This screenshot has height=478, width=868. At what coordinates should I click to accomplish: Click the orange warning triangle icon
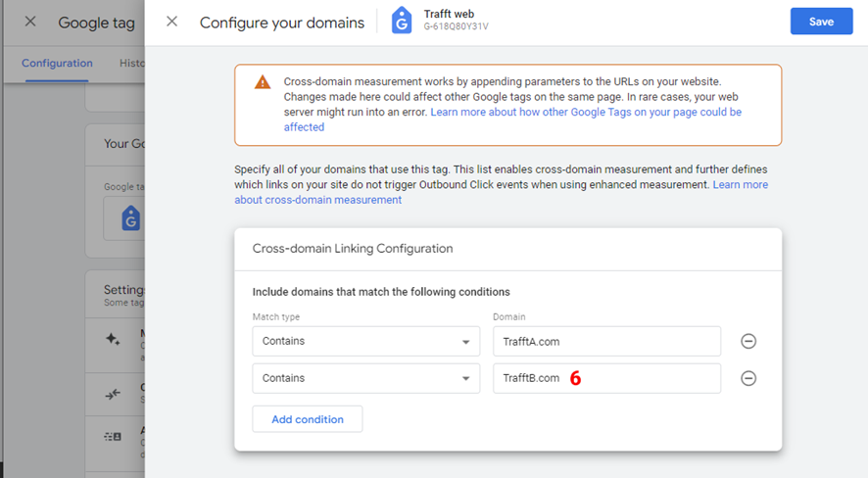263,82
